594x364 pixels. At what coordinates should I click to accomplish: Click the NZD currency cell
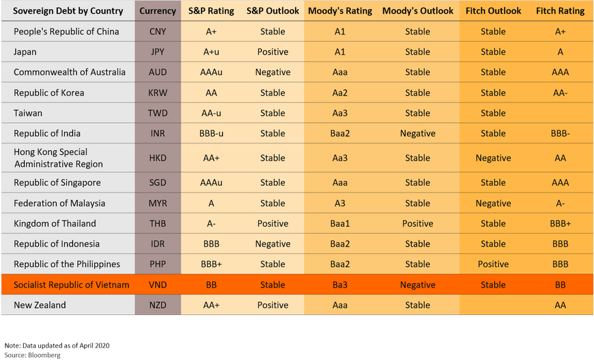coord(158,305)
